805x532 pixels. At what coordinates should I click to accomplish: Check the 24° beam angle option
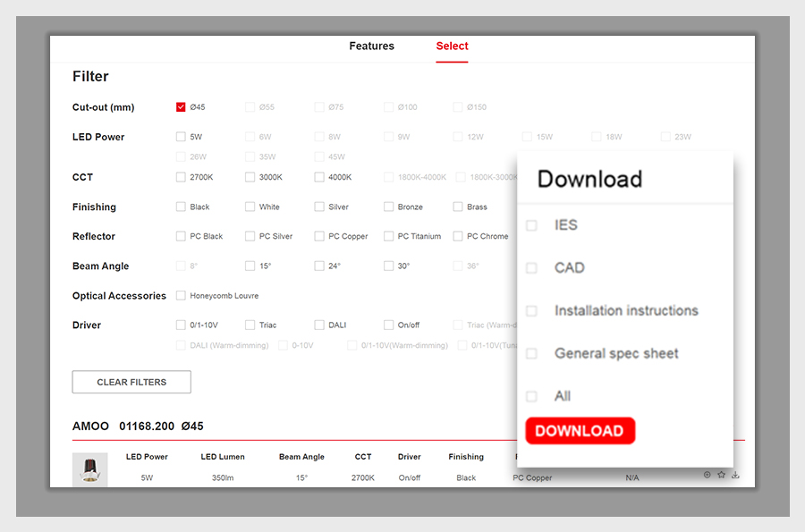point(319,266)
